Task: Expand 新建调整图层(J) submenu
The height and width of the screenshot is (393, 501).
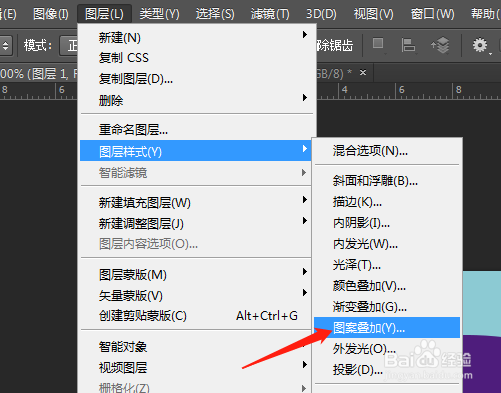Action: pyautogui.click(x=197, y=223)
